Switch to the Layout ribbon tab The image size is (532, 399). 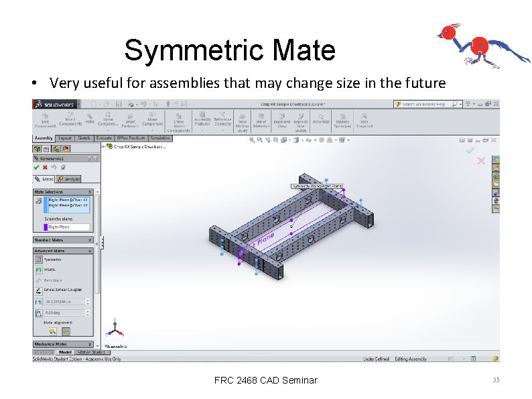pyautogui.click(x=65, y=138)
